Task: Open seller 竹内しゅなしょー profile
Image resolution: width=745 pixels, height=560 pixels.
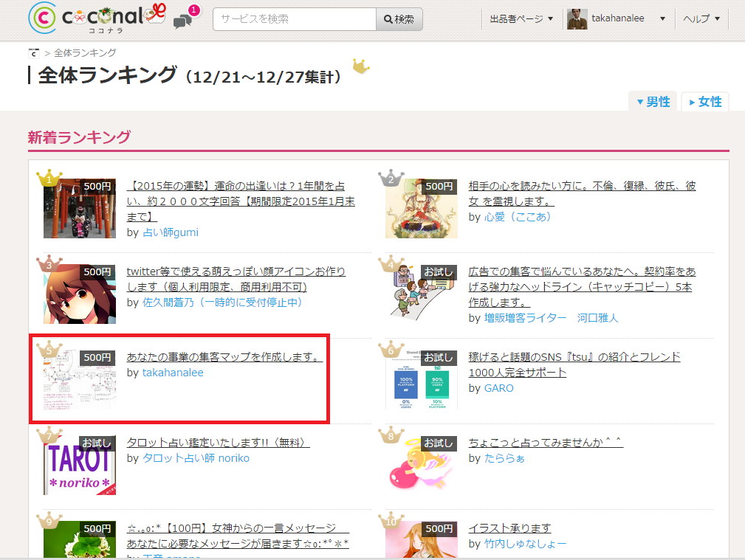Action: pos(525,543)
